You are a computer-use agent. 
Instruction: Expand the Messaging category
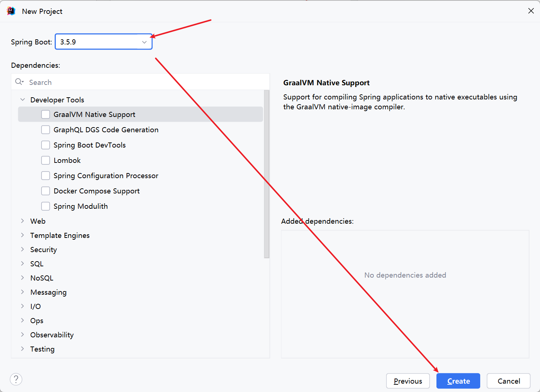[23, 292]
